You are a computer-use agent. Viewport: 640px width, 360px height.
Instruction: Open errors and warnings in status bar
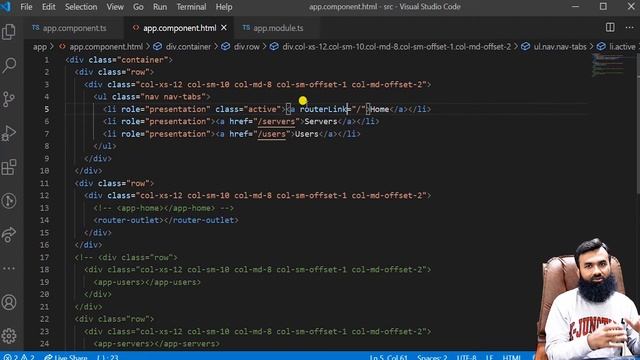tap(19, 357)
